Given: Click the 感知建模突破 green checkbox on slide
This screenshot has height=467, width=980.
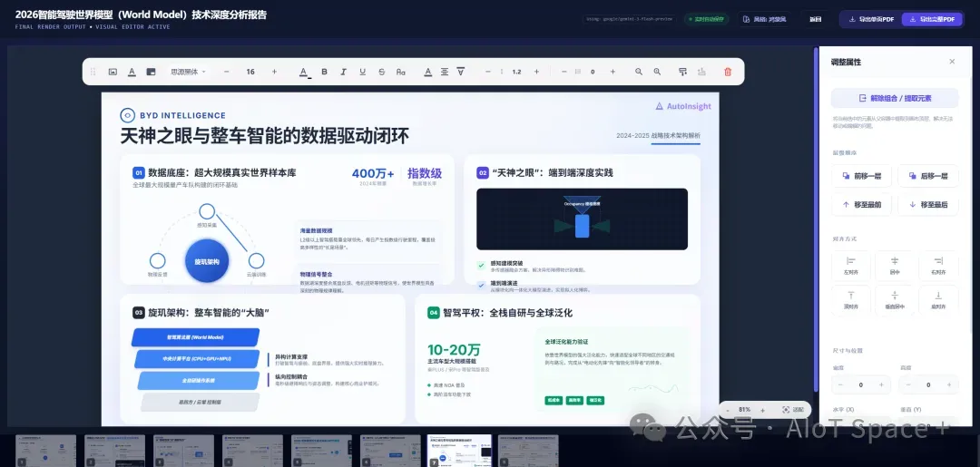Looking at the screenshot, I should (x=481, y=265).
